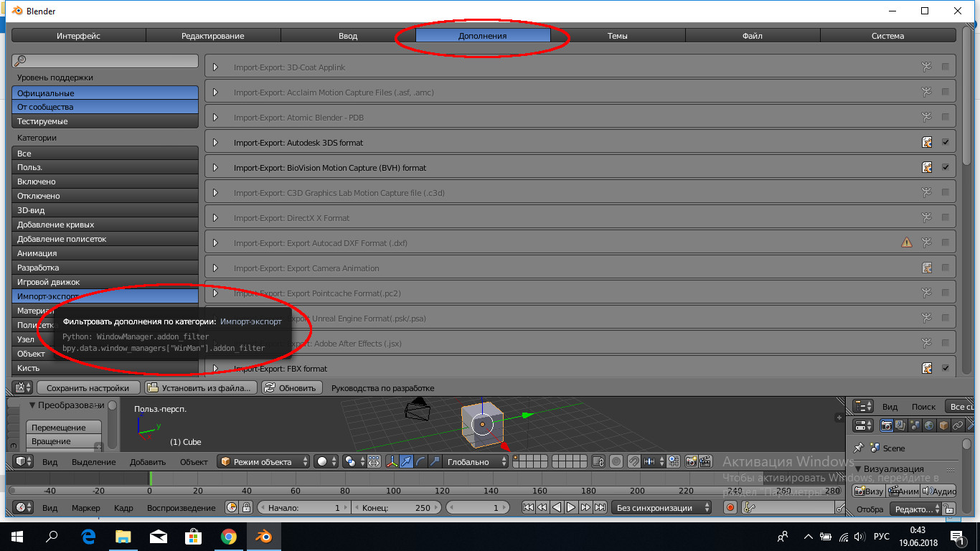Screen dimensions: 980x551
Task: Click the support icon on Export Camera Animation row
Action: (x=927, y=268)
